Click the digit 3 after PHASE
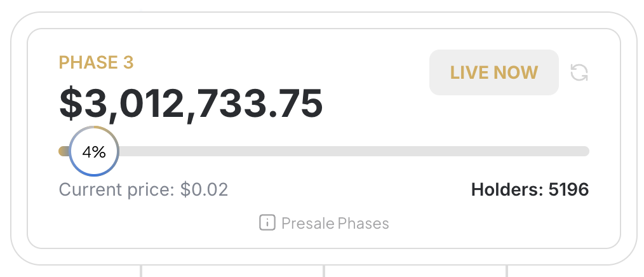Image resolution: width=644 pixels, height=277 pixels. [128, 63]
